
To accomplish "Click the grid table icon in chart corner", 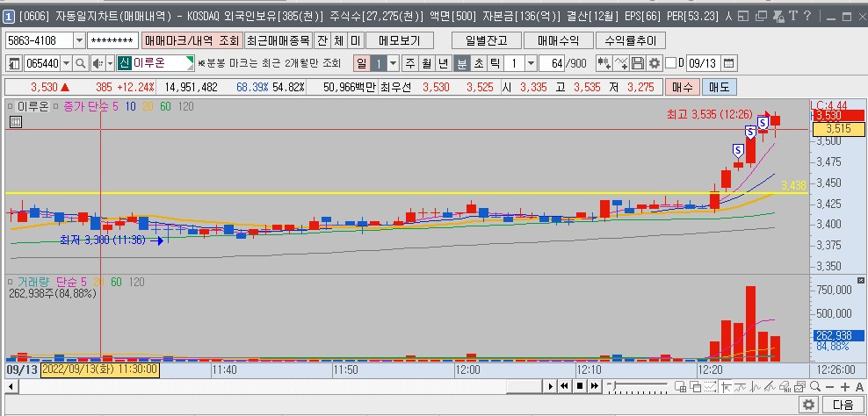I will tap(16, 122).
